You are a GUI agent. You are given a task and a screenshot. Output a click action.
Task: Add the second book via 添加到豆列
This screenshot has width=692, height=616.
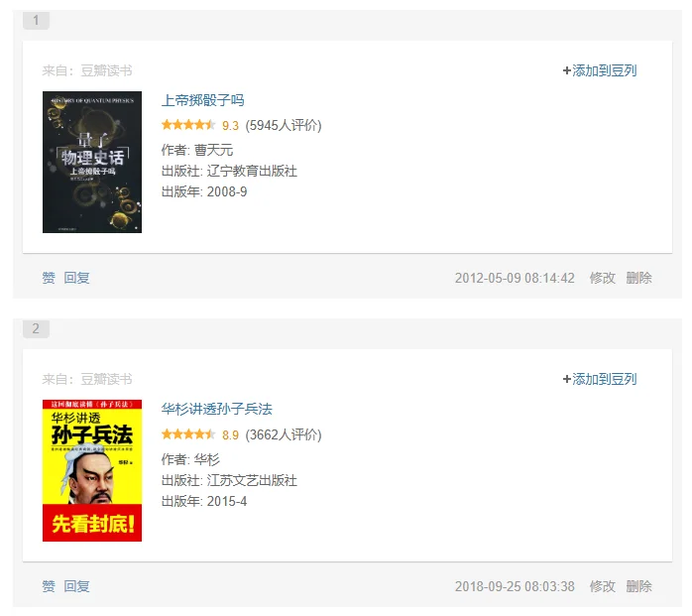[x=600, y=379]
